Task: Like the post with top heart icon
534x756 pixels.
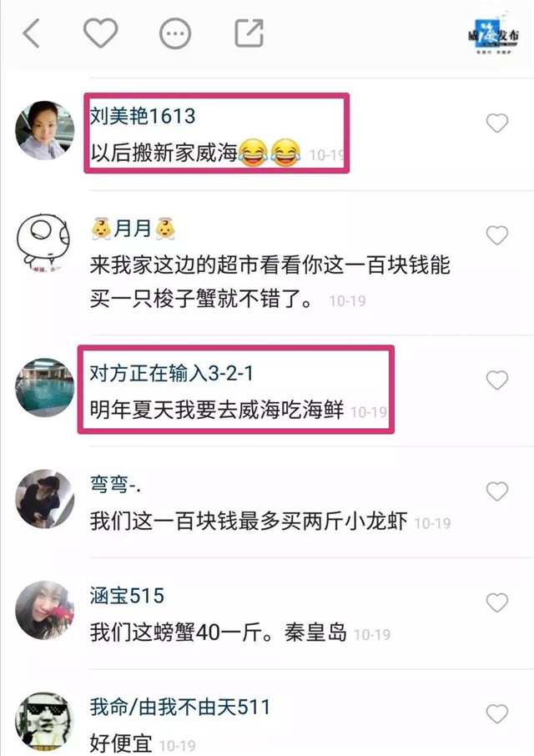Action: [101, 33]
